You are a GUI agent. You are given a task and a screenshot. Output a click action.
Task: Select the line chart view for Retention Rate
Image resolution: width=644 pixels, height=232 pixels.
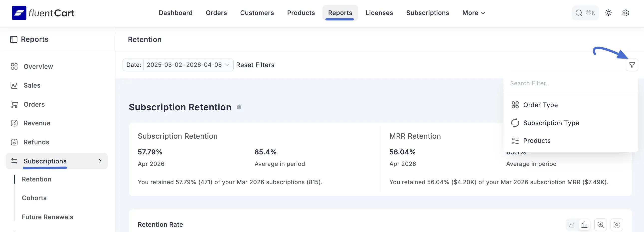[x=571, y=225]
